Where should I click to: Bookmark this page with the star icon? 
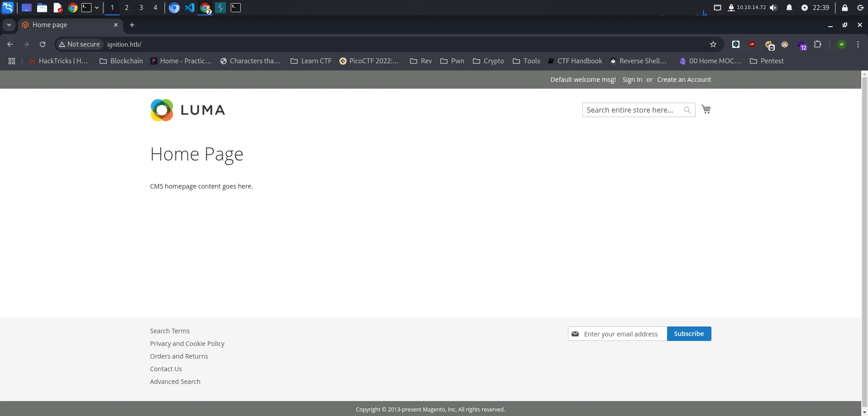[x=713, y=44]
